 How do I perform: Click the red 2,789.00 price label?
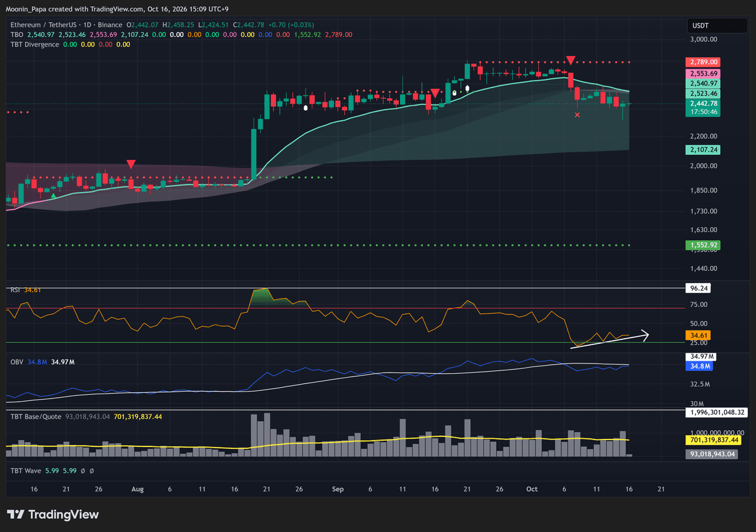702,62
